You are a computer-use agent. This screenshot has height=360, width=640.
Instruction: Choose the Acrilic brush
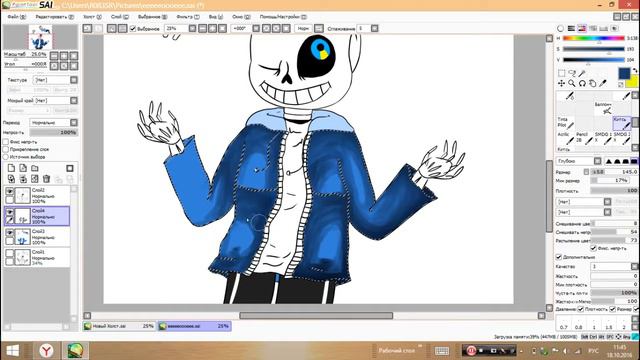566,138
